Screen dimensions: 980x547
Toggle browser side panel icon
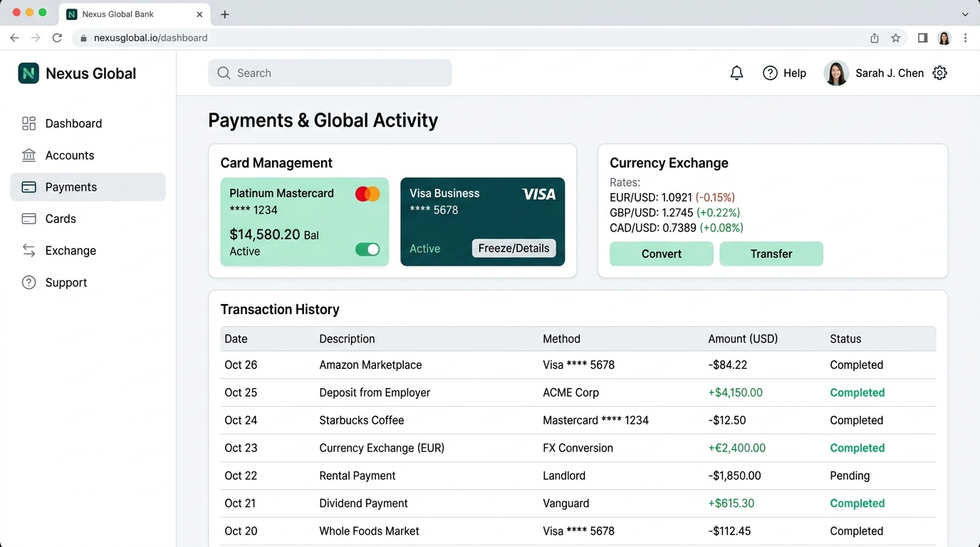(922, 38)
